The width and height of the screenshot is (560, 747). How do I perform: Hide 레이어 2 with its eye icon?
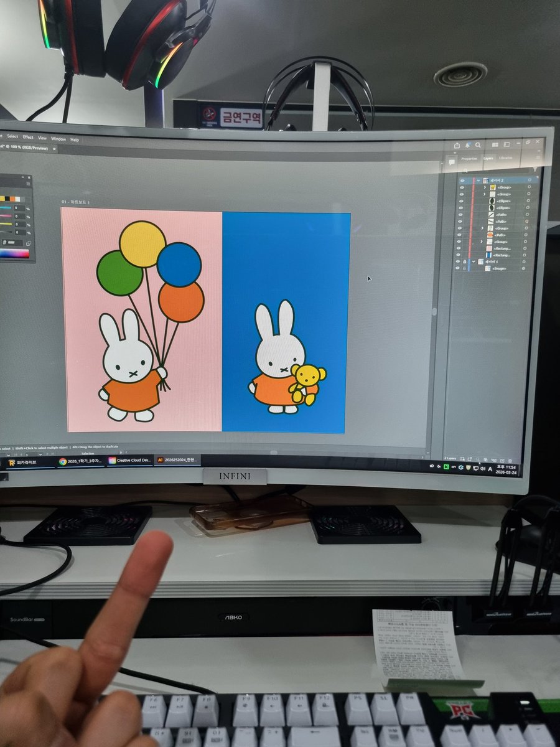(462, 181)
